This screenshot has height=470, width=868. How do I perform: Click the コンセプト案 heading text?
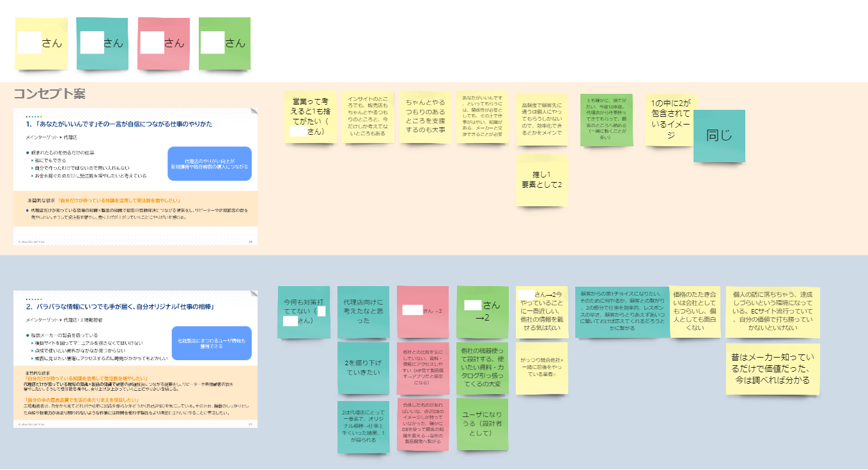click(x=50, y=94)
